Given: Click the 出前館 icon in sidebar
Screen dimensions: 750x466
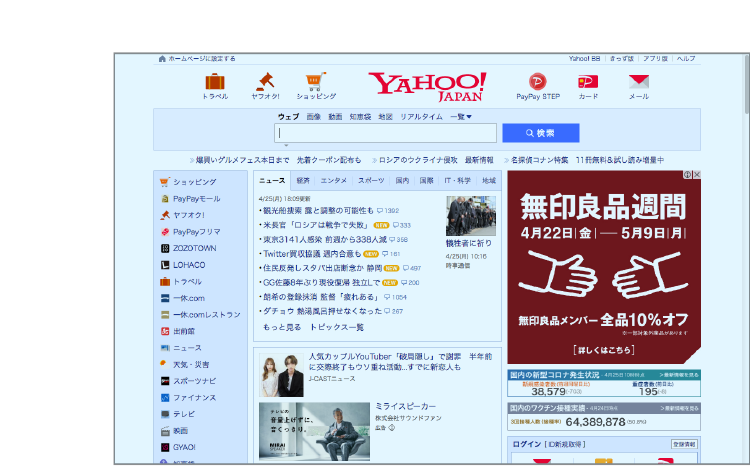Looking at the screenshot, I should (x=165, y=331).
